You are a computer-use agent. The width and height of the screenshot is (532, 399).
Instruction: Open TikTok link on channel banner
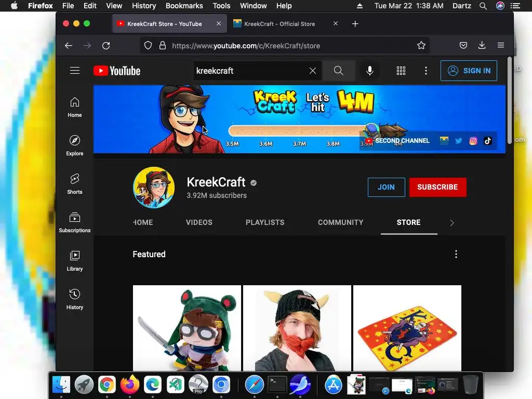pos(487,141)
